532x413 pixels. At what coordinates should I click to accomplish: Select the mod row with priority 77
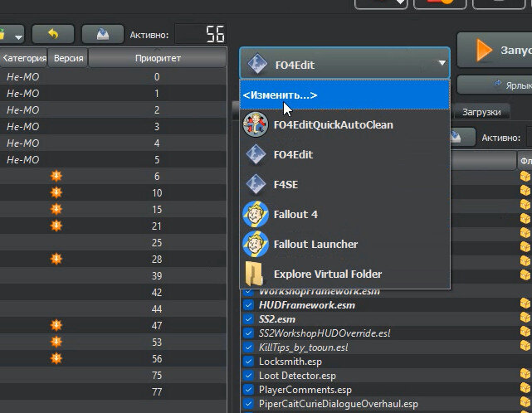coord(114,392)
